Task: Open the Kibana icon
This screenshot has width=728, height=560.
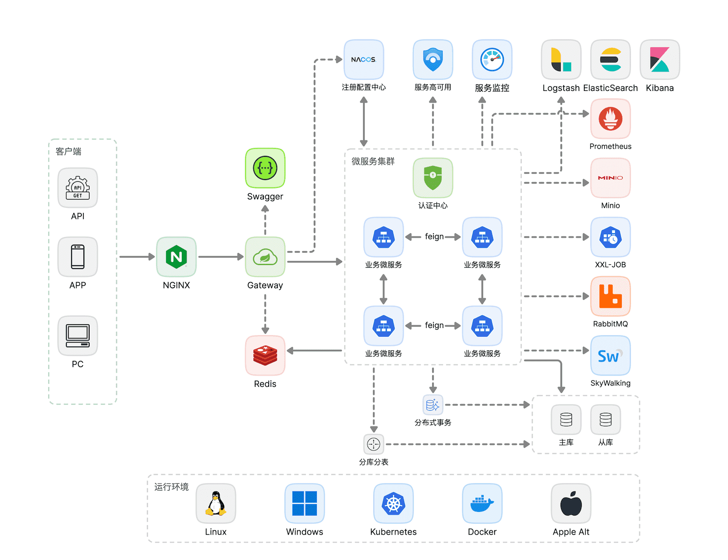Action: 660,59
